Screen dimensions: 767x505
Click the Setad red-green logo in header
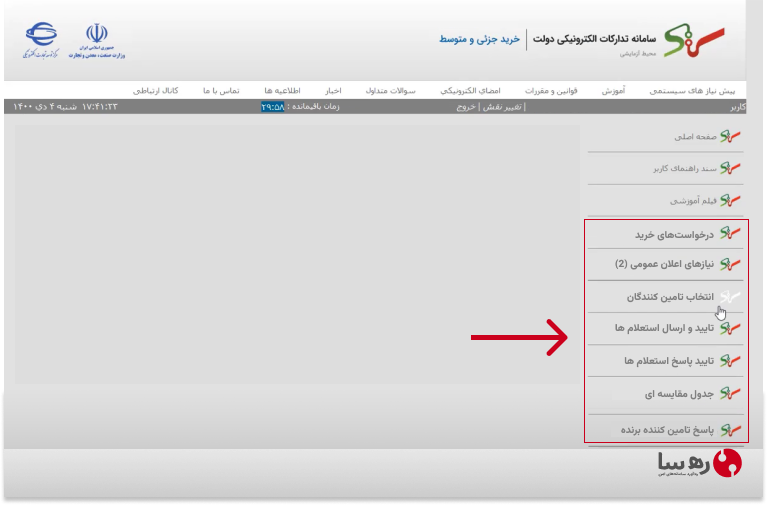[694, 40]
